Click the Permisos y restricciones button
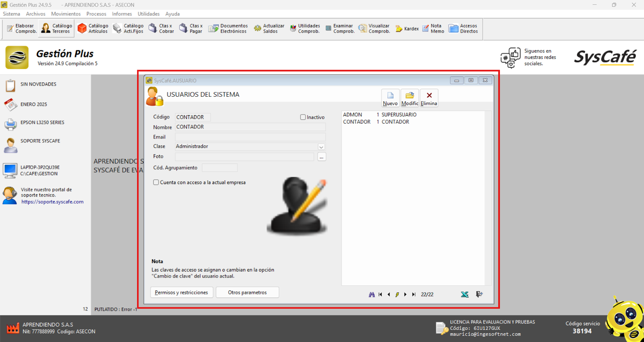Screen dimensions: 644x342 [181, 292]
